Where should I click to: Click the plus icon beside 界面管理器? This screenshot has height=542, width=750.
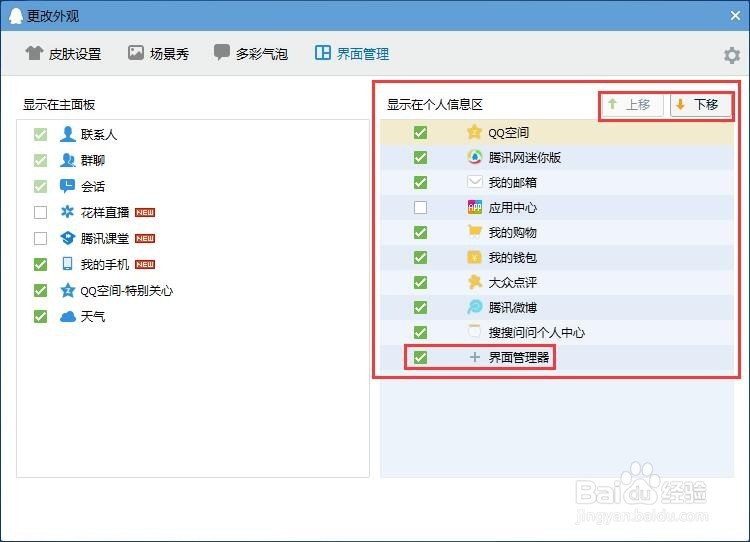click(474, 357)
